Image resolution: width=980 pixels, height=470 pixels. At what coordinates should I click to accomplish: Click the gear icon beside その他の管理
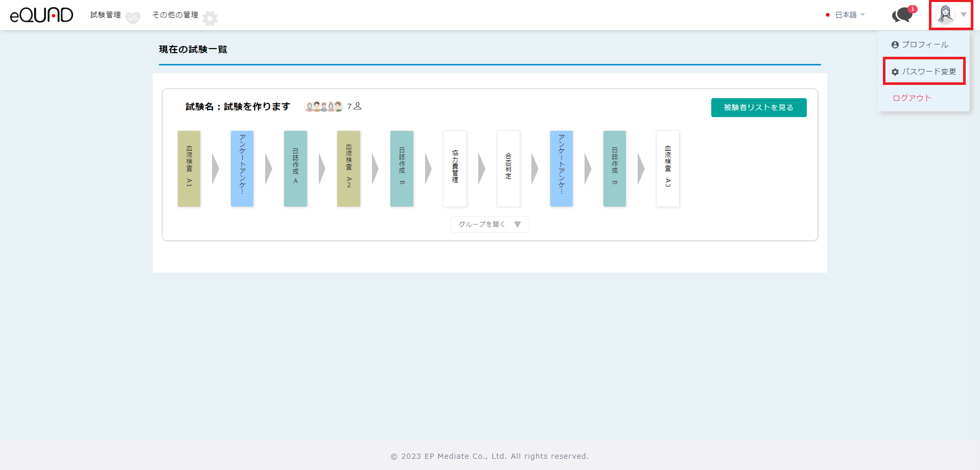[x=210, y=18]
